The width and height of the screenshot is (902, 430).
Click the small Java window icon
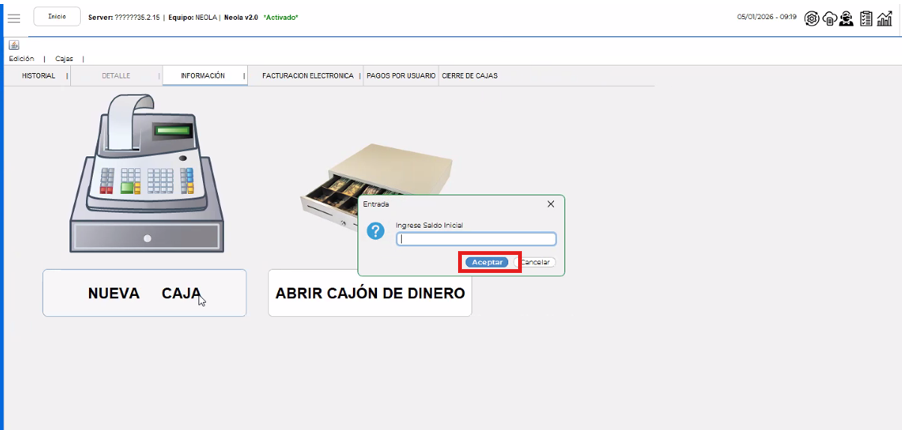14,45
